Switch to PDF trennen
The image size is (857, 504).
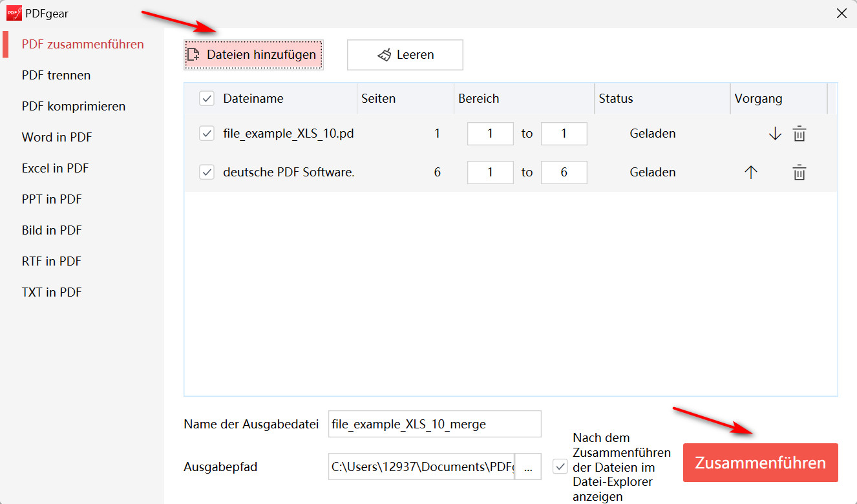click(56, 76)
